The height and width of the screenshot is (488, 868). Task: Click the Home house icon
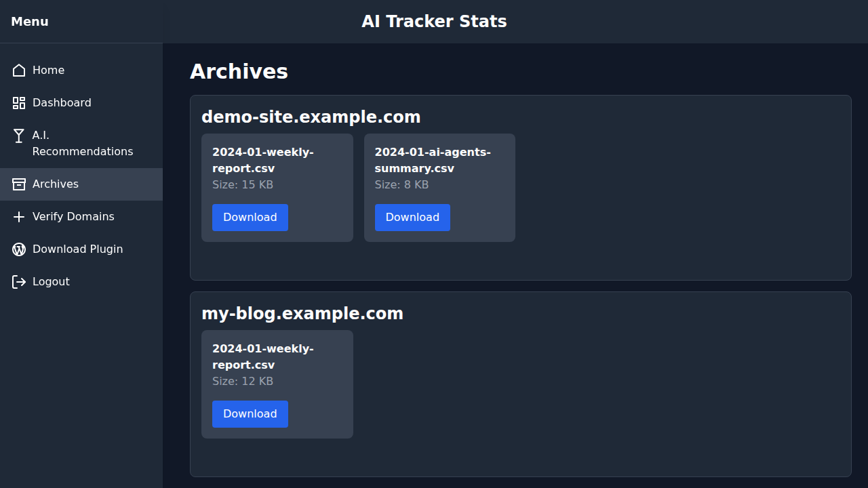point(18,70)
